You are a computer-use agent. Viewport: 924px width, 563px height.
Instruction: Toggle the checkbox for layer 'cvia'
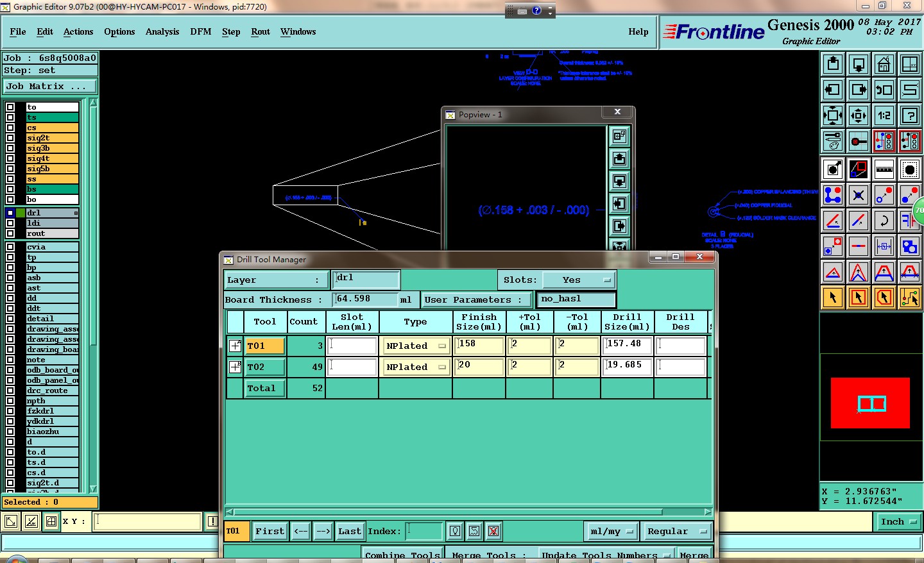click(x=10, y=247)
